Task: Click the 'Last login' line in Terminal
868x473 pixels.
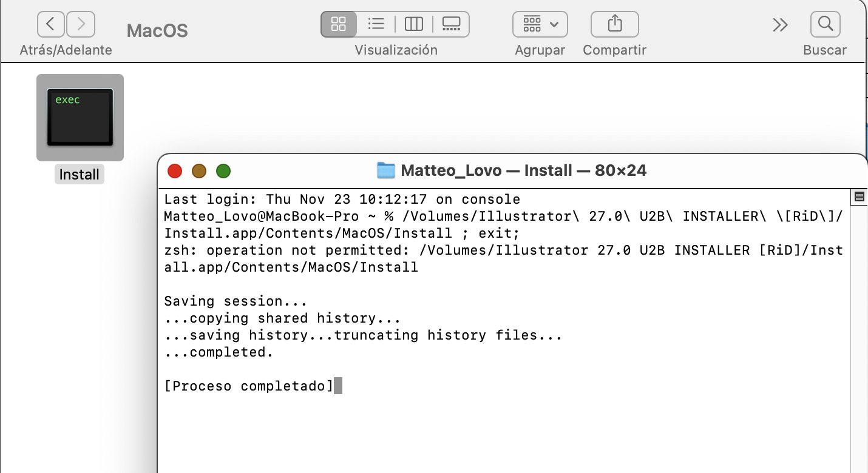Action: pyautogui.click(x=342, y=199)
